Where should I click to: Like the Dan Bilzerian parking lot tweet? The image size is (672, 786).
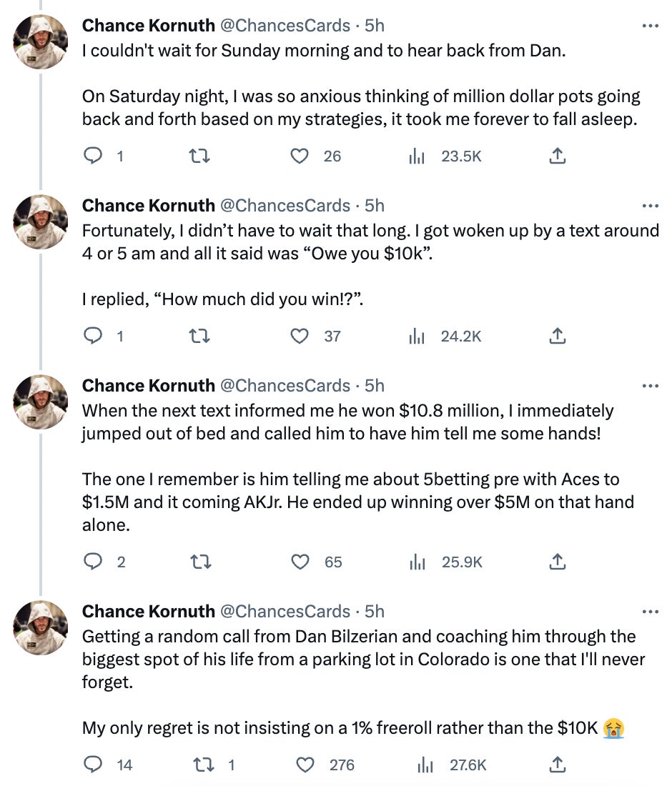click(305, 765)
